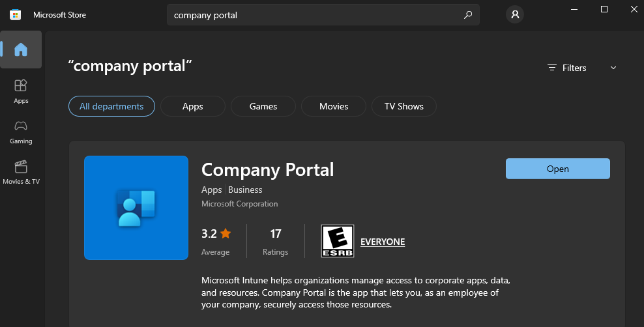The height and width of the screenshot is (327, 644).
Task: Click the Microsoft Intune description paragraph
Action: (x=356, y=292)
